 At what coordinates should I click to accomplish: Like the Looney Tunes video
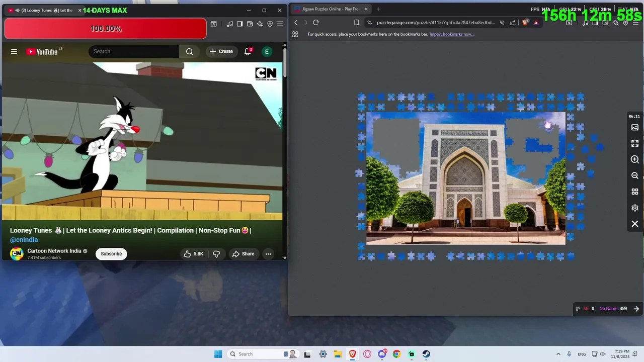pyautogui.click(x=193, y=254)
